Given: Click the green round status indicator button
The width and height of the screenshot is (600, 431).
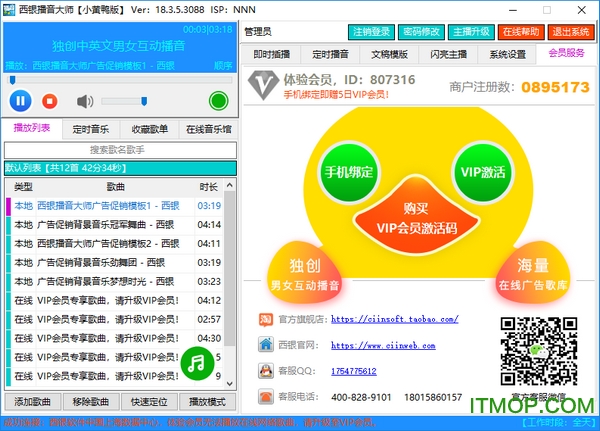Looking at the screenshot, I should [218, 101].
